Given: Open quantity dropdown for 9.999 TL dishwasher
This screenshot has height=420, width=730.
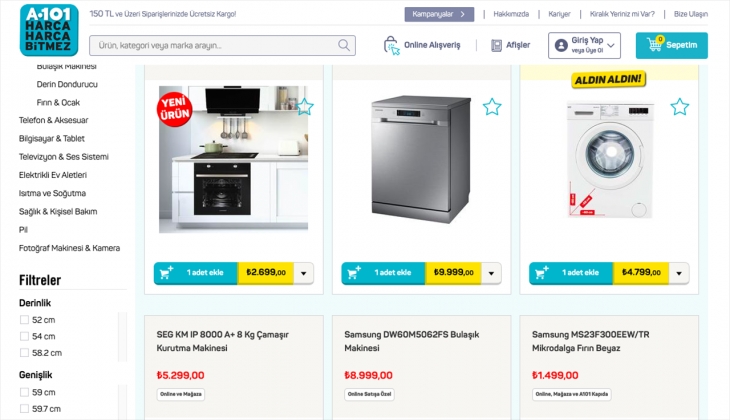Looking at the screenshot, I should point(491,272).
